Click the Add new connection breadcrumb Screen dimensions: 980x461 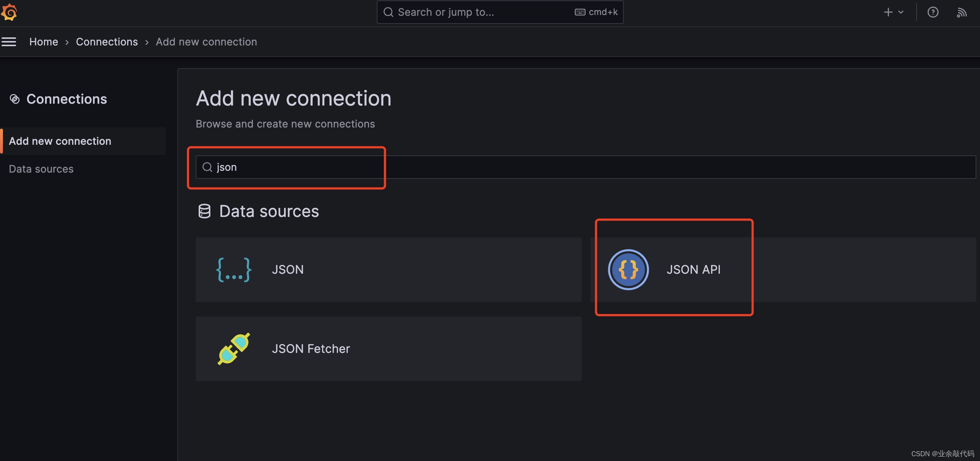[206, 42]
